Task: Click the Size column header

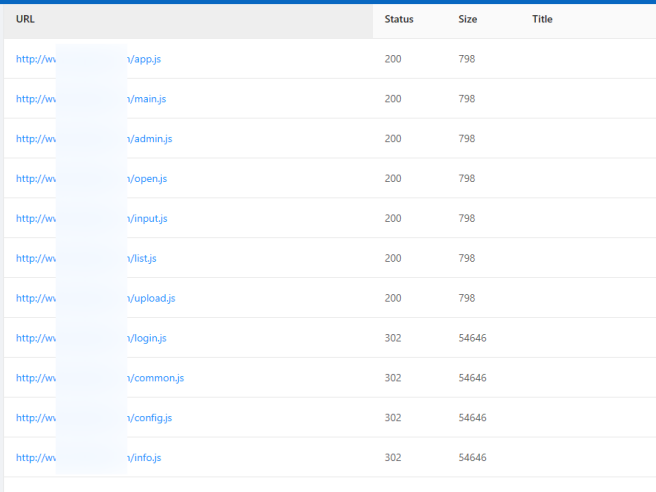Action: (468, 19)
